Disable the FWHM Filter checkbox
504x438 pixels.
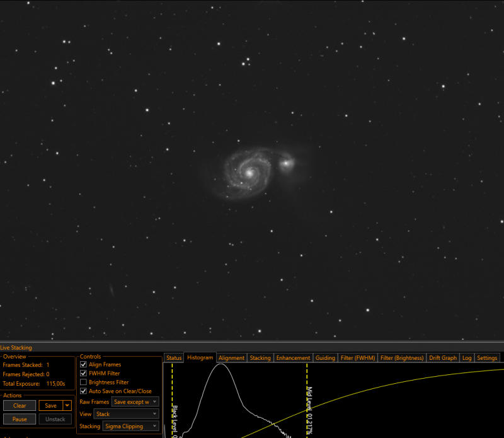83,373
